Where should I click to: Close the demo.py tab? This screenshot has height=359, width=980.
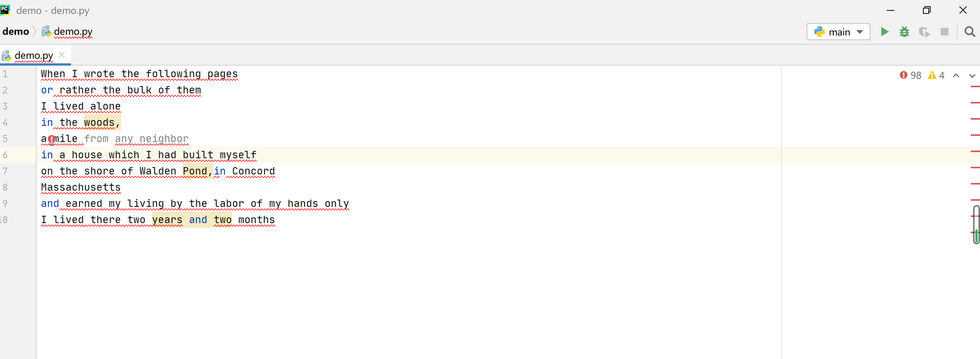(62, 55)
